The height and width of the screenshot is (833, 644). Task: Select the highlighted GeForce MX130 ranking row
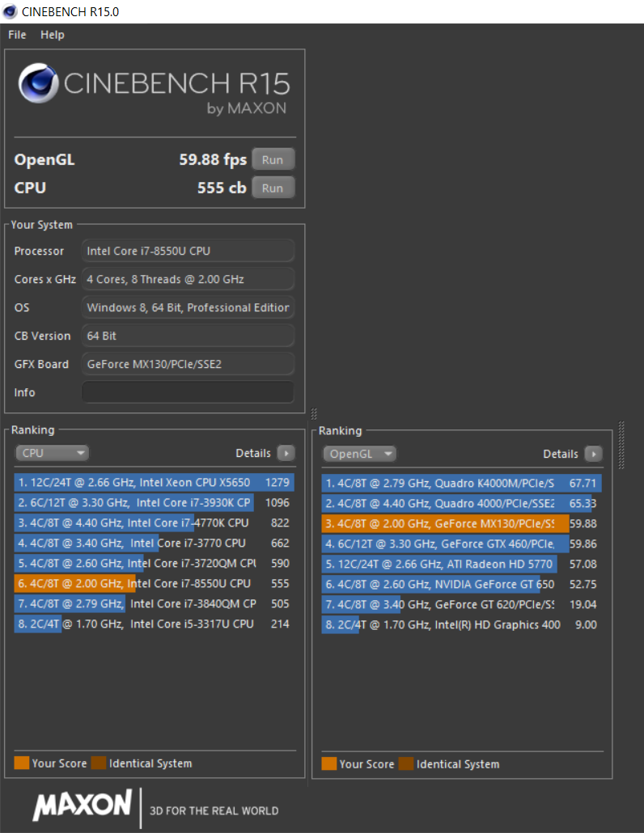coord(460,524)
